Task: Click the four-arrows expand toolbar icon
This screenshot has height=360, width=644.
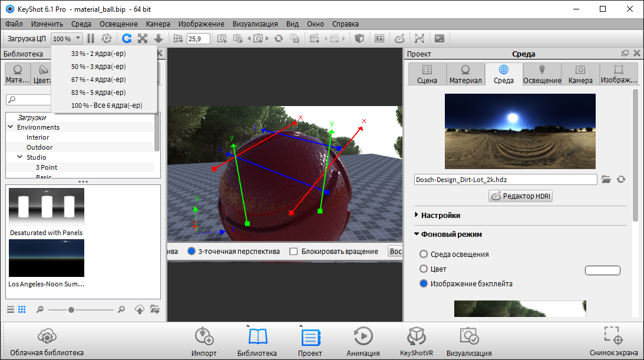Action: pos(143,38)
